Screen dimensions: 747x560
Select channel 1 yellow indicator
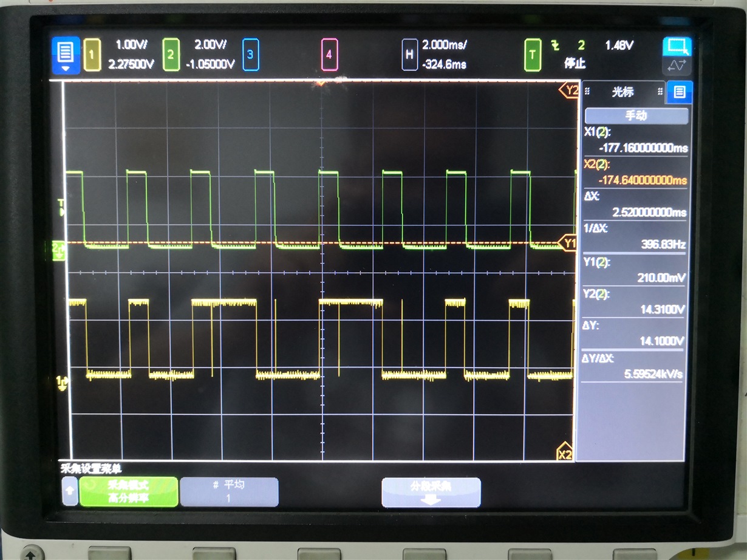(92, 55)
